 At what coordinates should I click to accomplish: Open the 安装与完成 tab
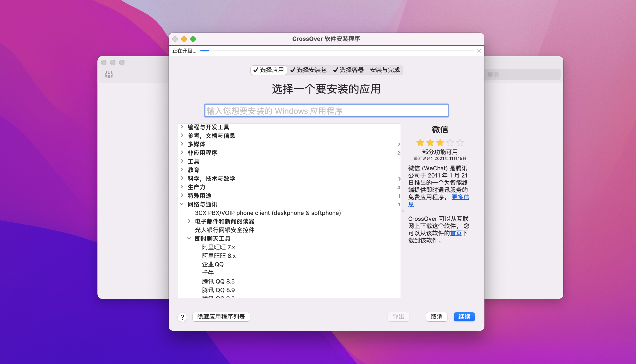pos(385,70)
